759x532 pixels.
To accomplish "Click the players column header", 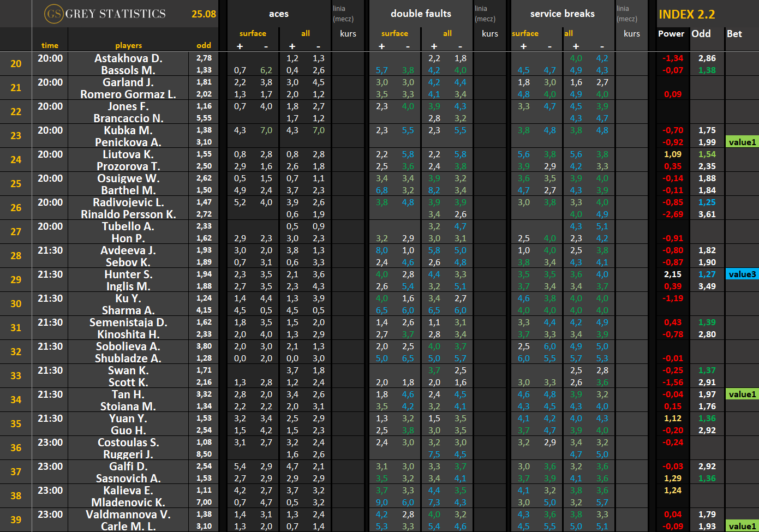I will (x=128, y=45).
